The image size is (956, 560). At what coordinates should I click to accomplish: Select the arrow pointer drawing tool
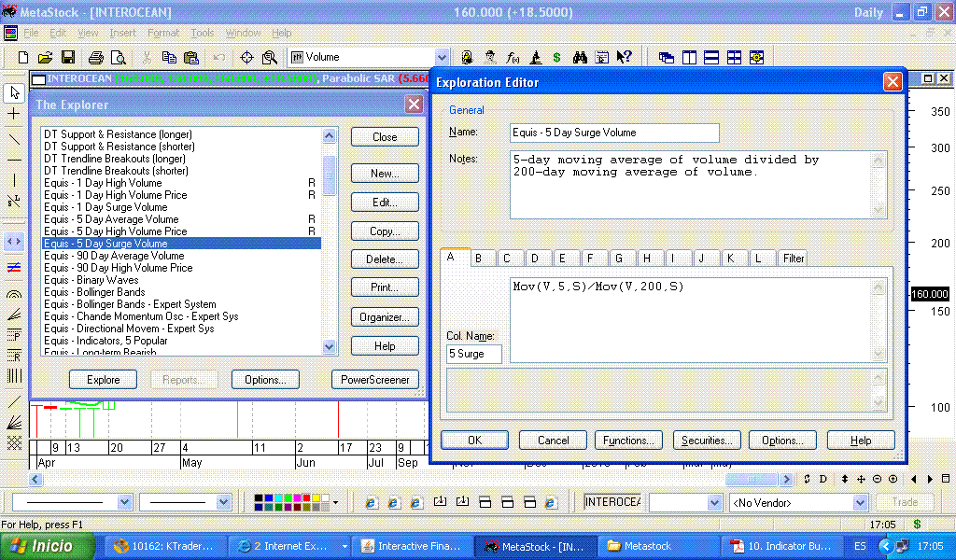pos(15,92)
